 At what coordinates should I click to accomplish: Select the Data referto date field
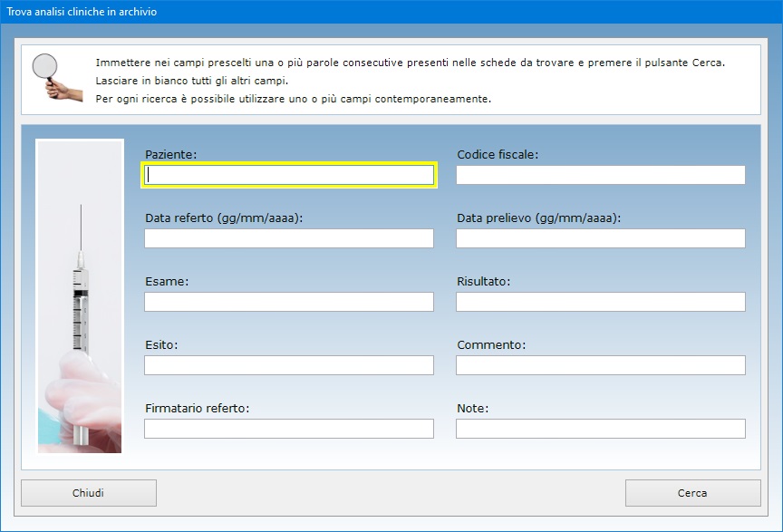click(x=289, y=238)
